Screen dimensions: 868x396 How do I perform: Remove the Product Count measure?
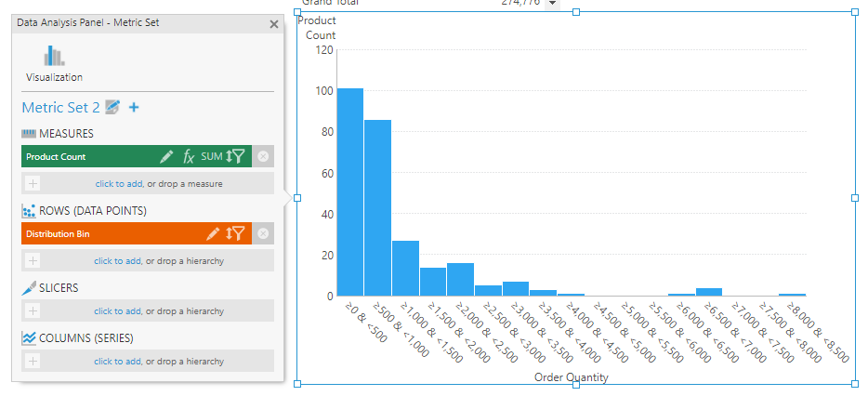tap(263, 157)
